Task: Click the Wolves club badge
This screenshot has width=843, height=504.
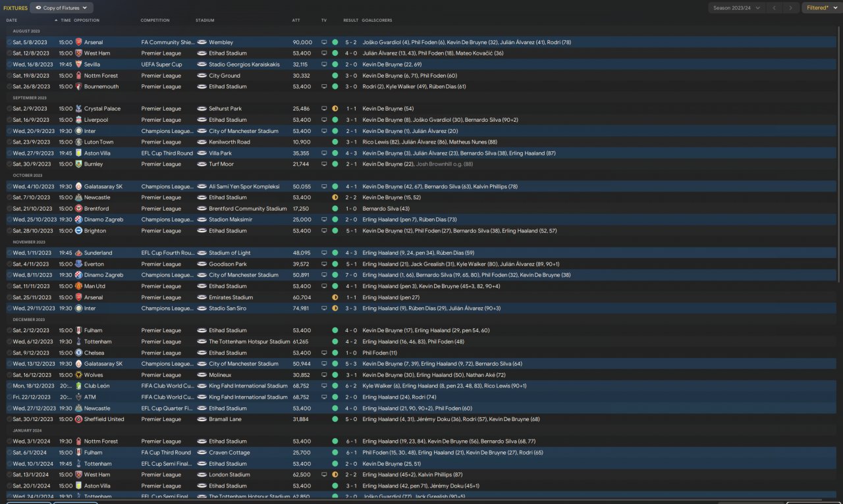Action: click(78, 375)
